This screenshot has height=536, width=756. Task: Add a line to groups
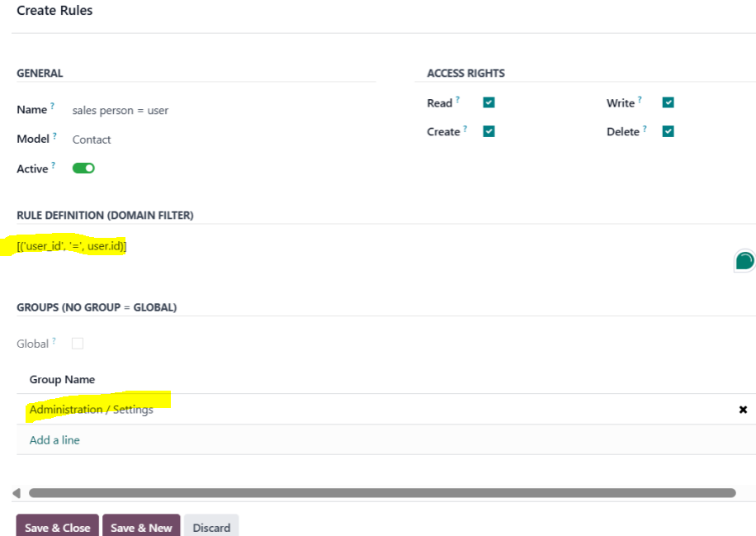point(54,440)
